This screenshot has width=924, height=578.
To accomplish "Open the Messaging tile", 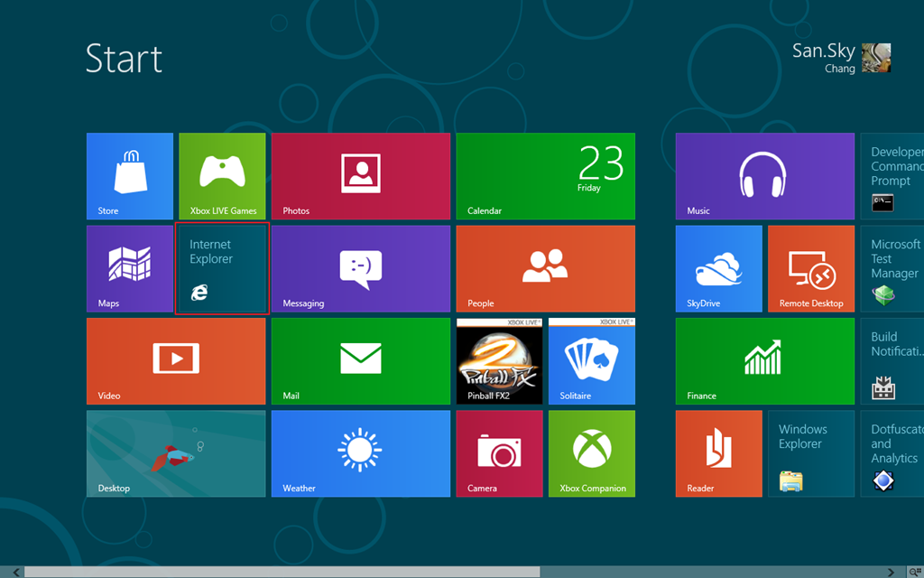I will pyautogui.click(x=361, y=268).
